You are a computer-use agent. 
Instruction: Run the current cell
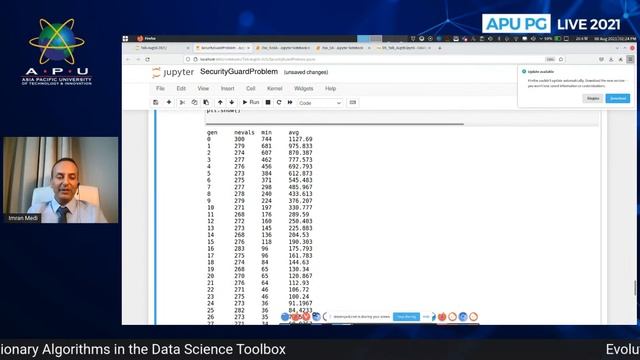pyautogui.click(x=251, y=102)
